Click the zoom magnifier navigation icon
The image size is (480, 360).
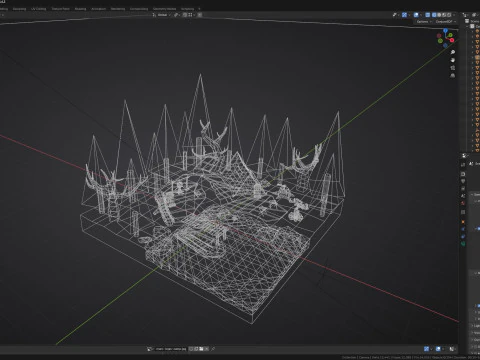[453, 52]
